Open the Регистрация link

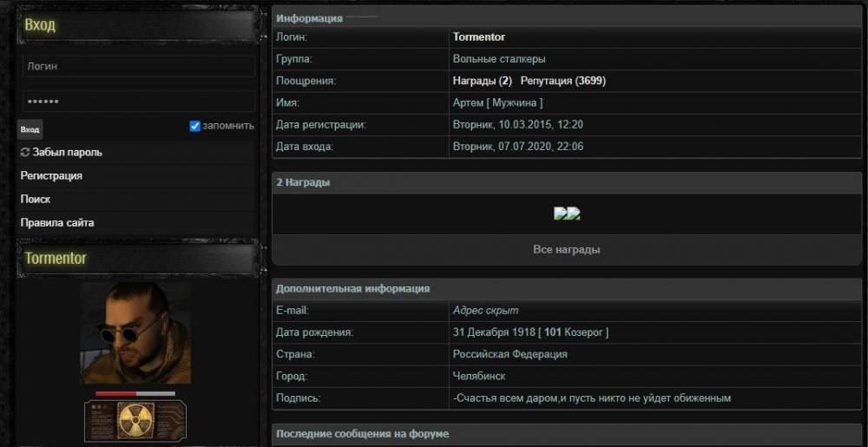point(51,176)
